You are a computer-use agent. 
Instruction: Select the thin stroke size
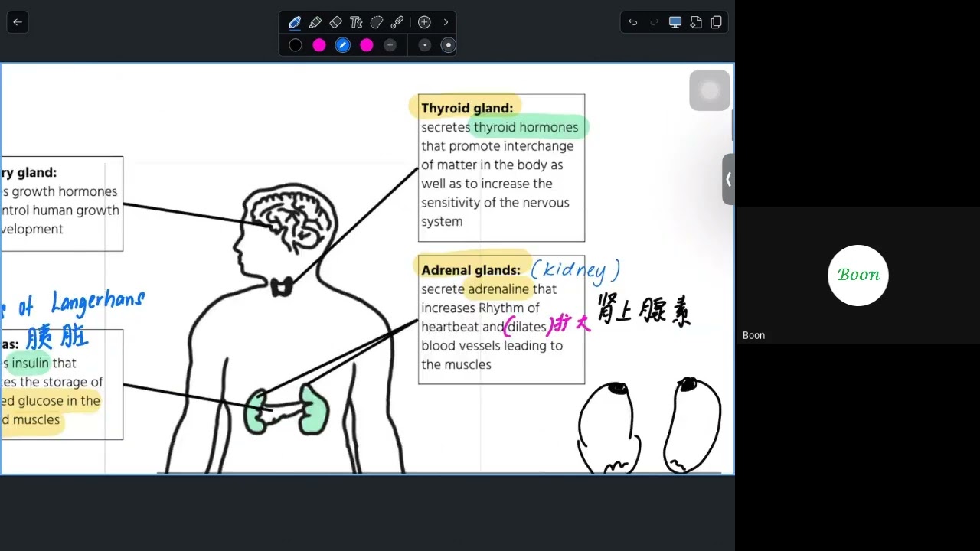point(425,45)
